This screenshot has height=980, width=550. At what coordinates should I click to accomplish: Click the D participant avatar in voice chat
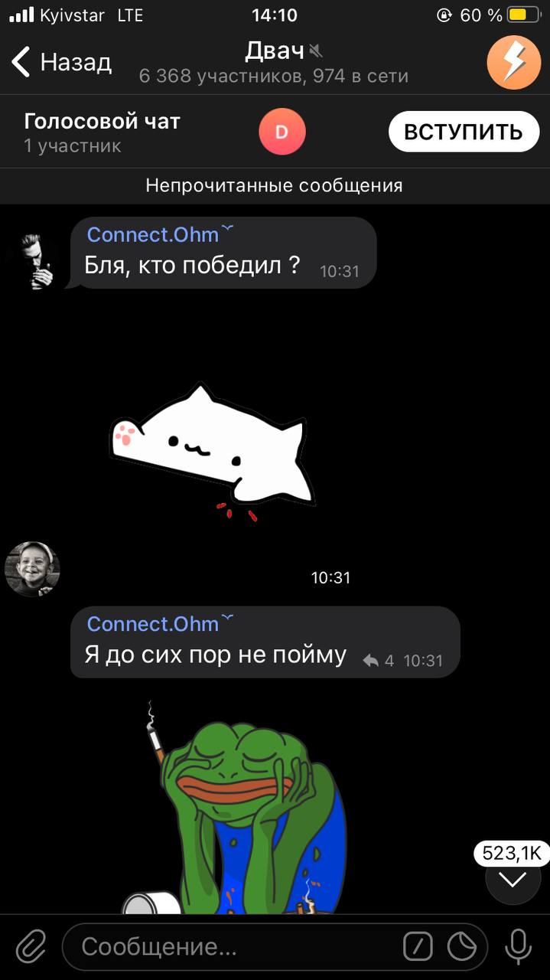(282, 132)
